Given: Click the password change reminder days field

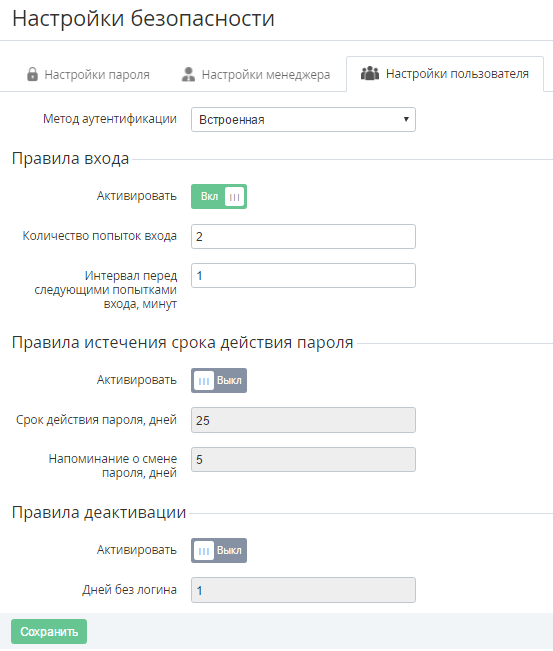Looking at the screenshot, I should pos(303,460).
